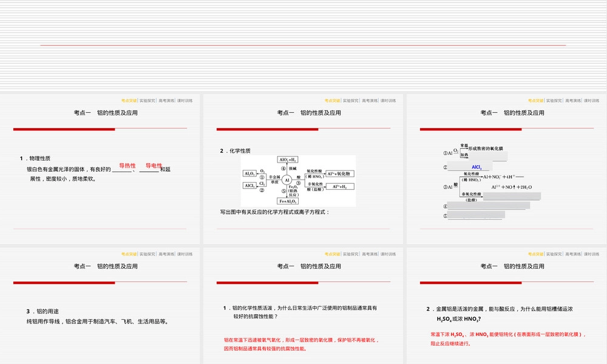Image resolution: width=607 pixels, height=364 pixels.
Task: Click the 高考演练 tab on the 化学性质 slide
Action: coord(370,101)
